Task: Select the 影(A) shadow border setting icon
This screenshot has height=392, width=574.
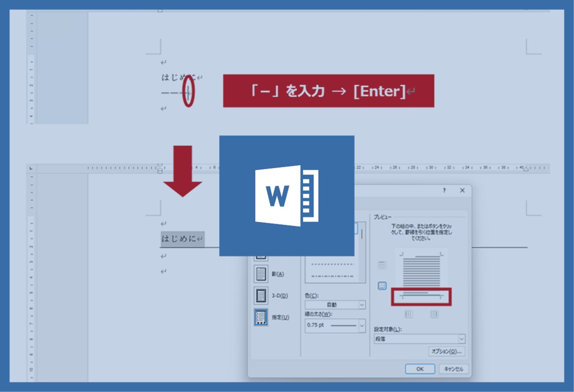Action: click(x=261, y=274)
